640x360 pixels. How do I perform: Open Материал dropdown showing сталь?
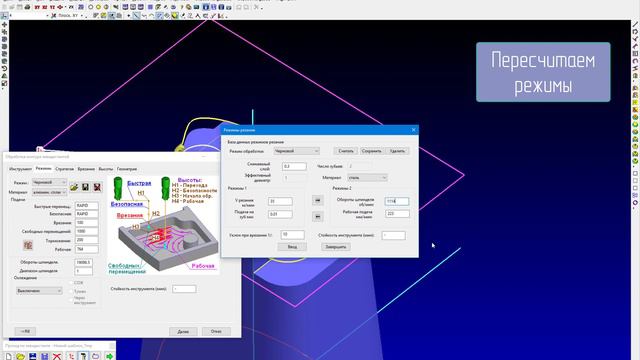pyautogui.click(x=367, y=178)
